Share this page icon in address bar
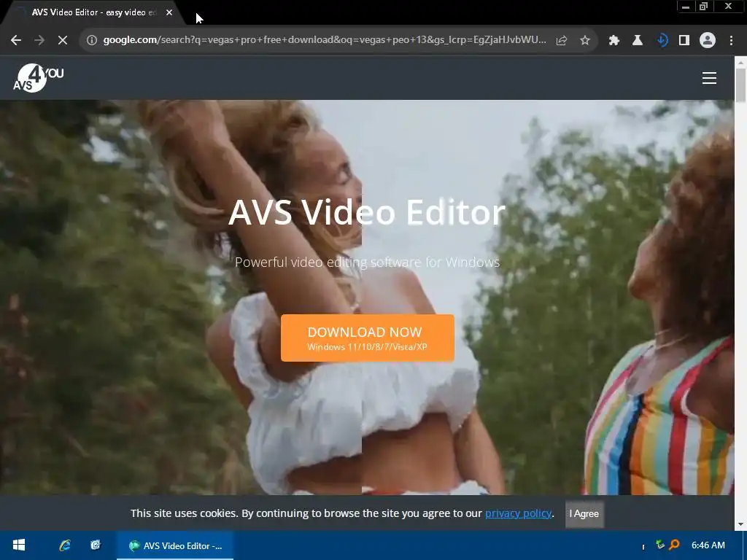 coord(562,41)
